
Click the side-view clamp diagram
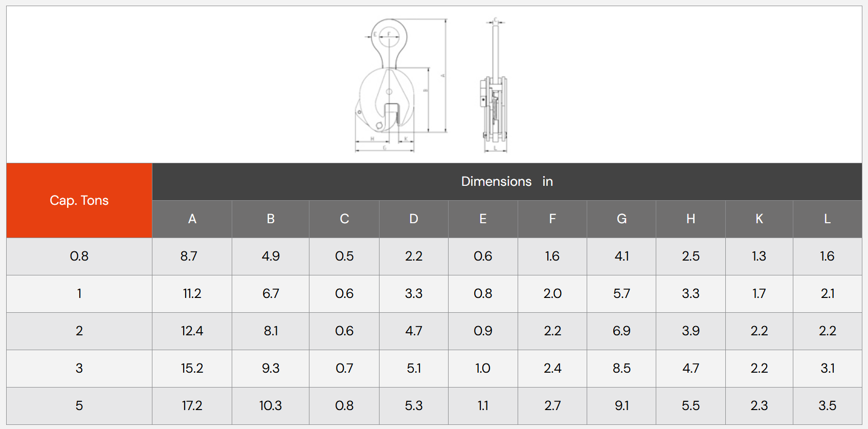coord(494,85)
